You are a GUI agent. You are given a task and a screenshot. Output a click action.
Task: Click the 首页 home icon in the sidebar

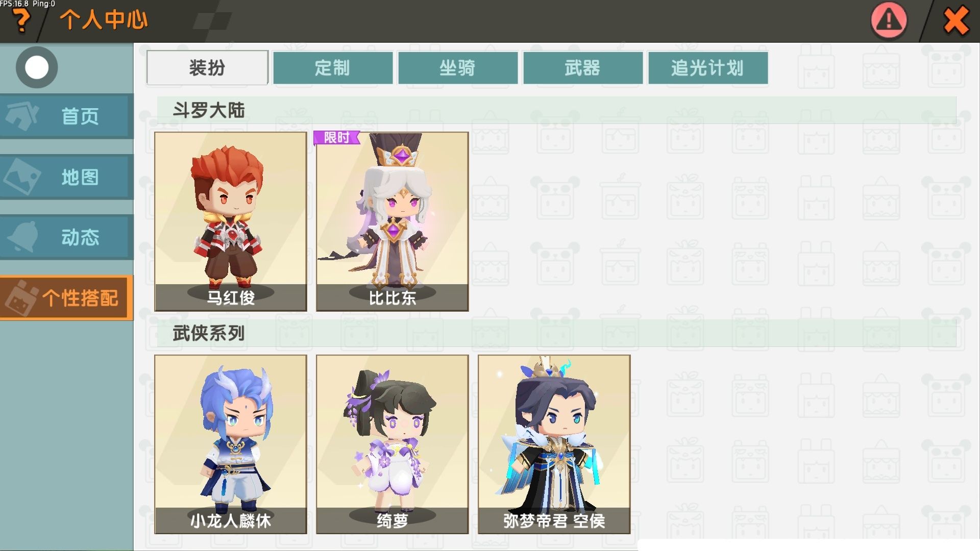pyautogui.click(x=22, y=116)
